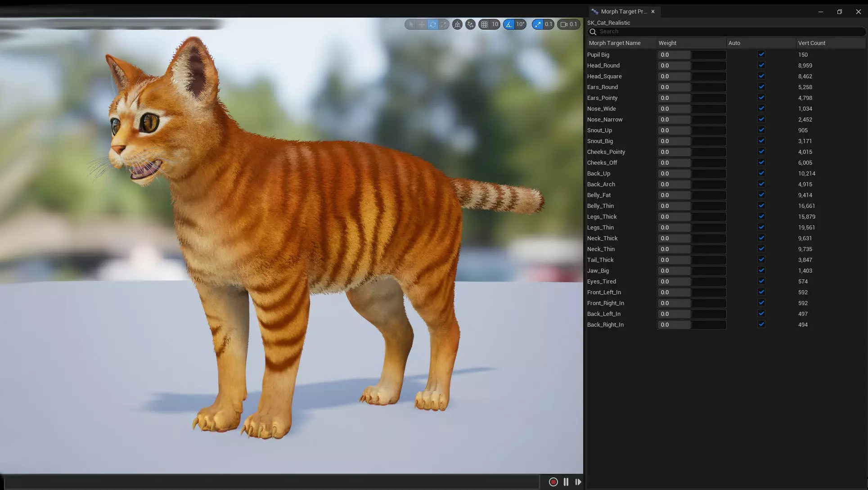
Task: Open grid snap size value 10
Action: point(495,24)
